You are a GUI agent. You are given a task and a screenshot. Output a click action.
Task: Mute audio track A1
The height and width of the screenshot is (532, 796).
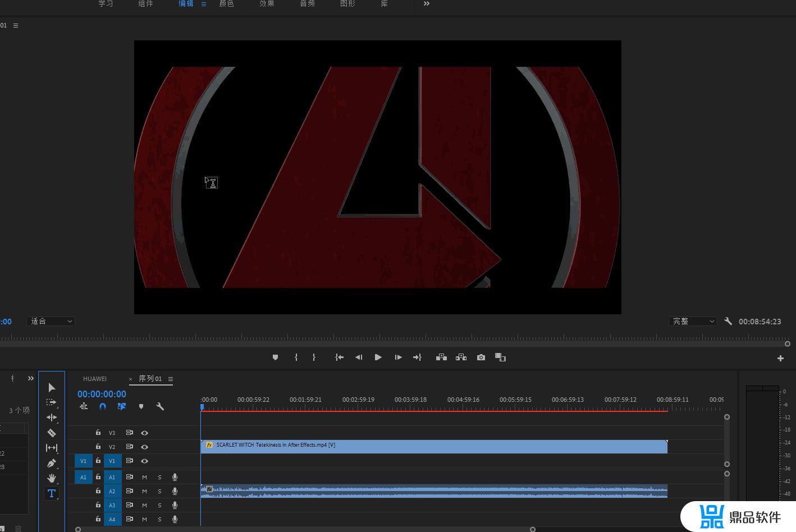[144, 477]
